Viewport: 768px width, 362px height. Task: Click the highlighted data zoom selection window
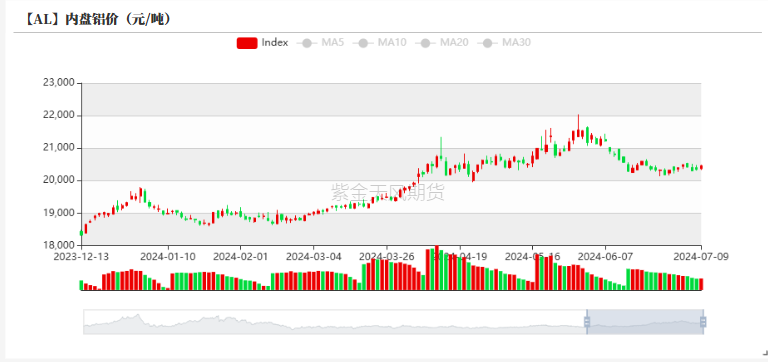tap(645, 322)
